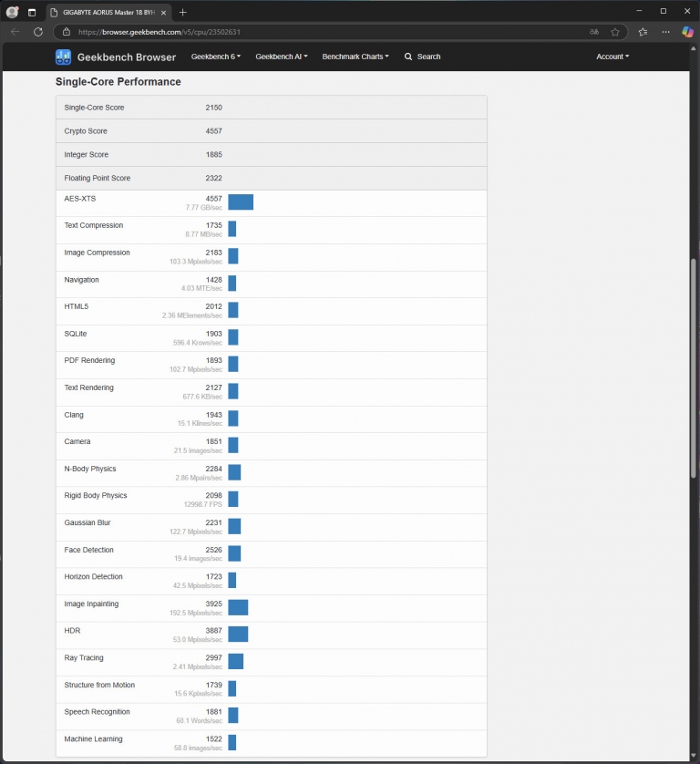This screenshot has width=700, height=764.
Task: Expand the Geekbench 6 dropdown menu
Action: pyautogui.click(x=216, y=57)
